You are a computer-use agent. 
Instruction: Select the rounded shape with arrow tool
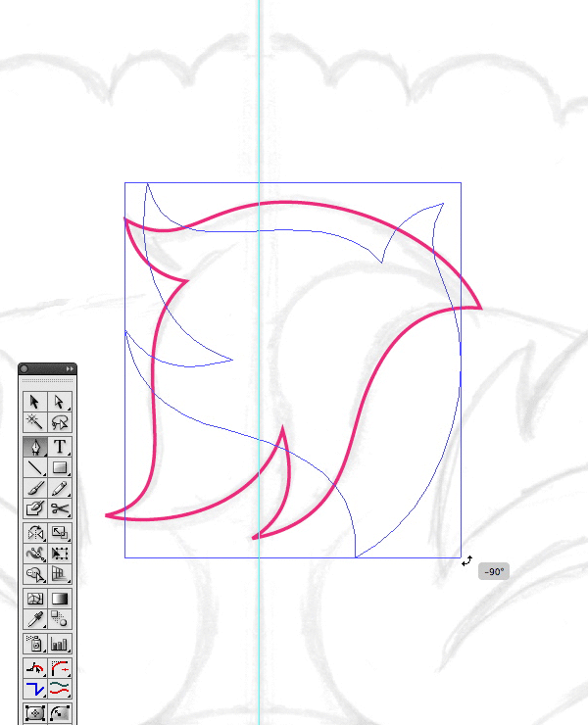(x=60, y=713)
